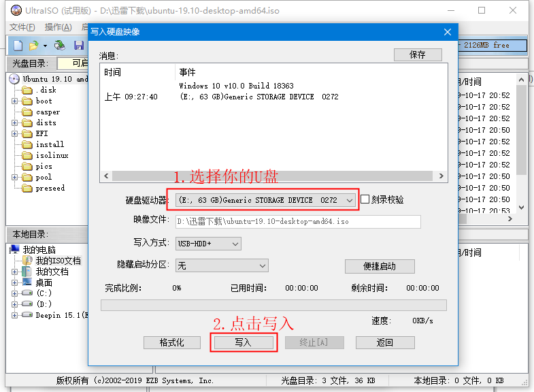This screenshot has width=534, height=392.
Task: Select the Ubuntu 19.10 disc root icon
Action: (x=14, y=79)
